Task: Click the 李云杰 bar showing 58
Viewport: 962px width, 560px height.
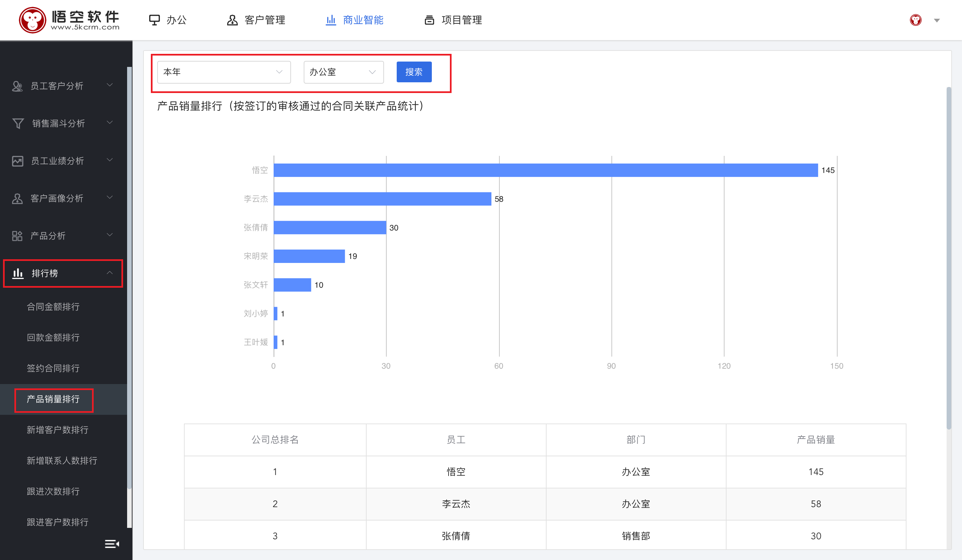Action: [383, 199]
